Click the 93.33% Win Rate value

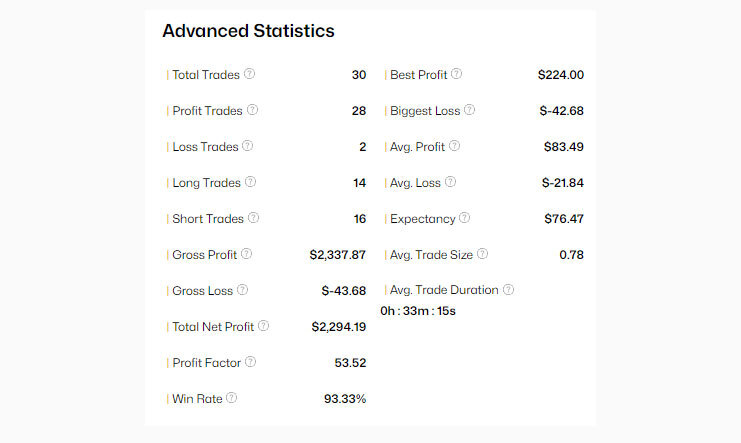pos(345,399)
